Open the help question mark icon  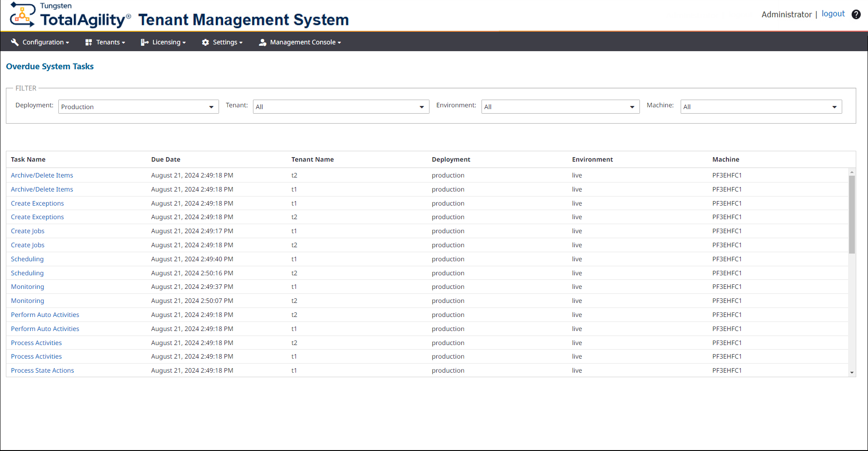tap(856, 14)
